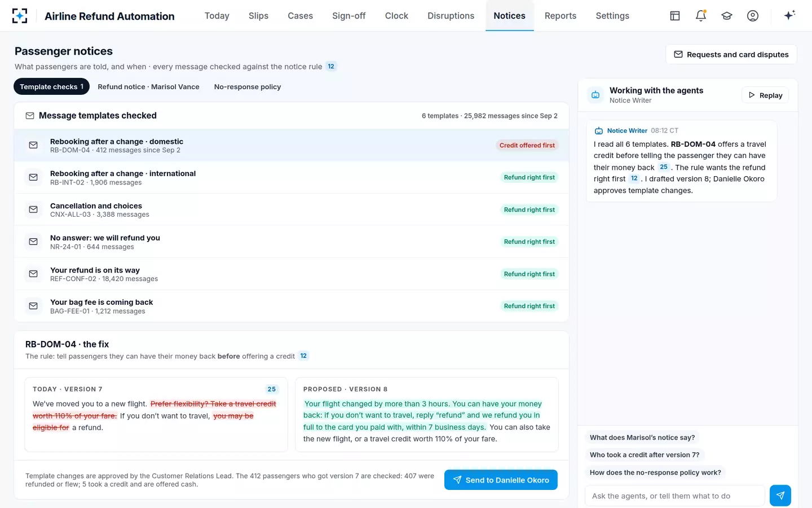Screen dimensions: 812x508
Task: Click envelope icon of Rebooking international row
Action: (33, 178)
